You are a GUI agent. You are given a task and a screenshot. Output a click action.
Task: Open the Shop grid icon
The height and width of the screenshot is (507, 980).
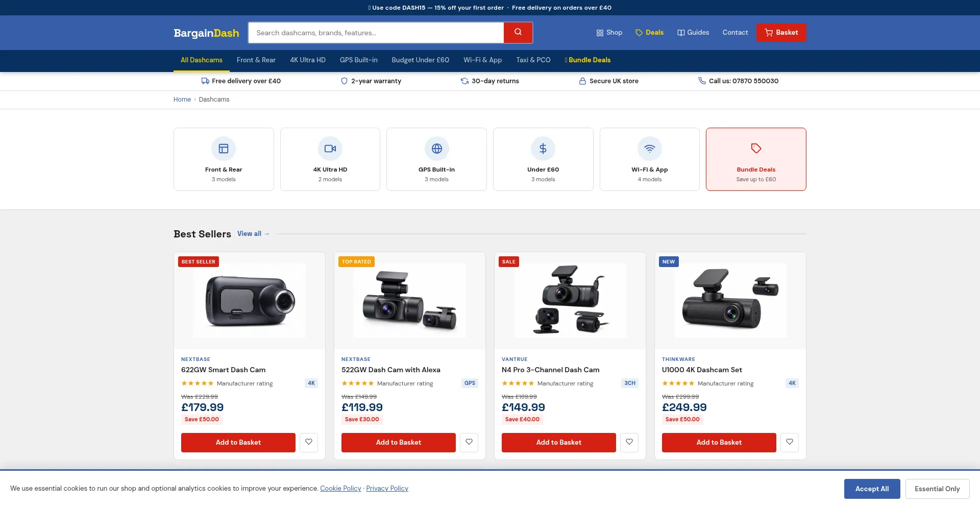point(600,33)
